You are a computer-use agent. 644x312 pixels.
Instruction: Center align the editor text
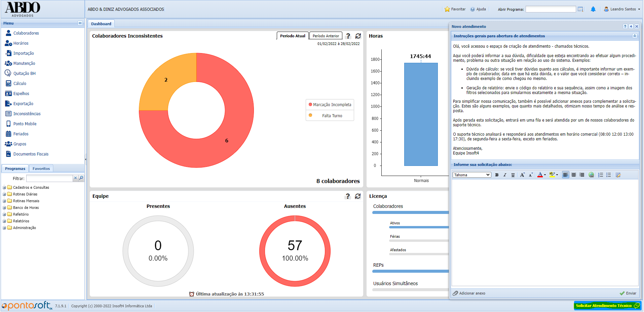pyautogui.click(x=574, y=175)
